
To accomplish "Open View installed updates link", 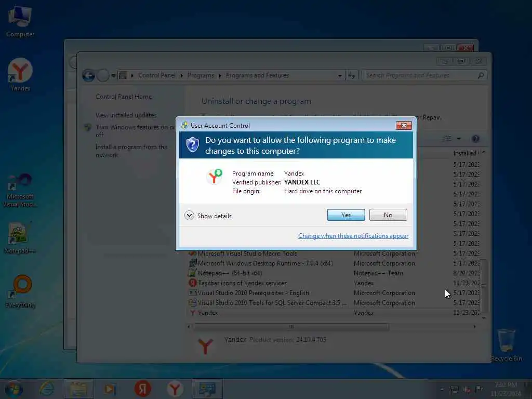I will coord(126,115).
